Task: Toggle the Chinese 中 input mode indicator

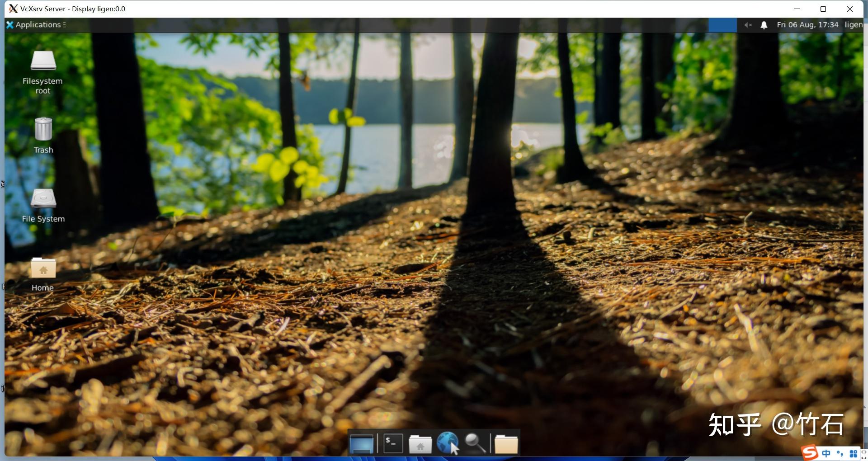Action: (x=826, y=453)
